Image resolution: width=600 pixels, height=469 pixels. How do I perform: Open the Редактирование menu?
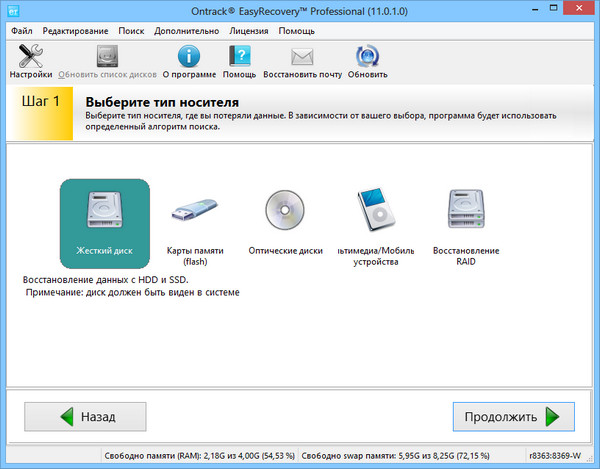(75, 31)
